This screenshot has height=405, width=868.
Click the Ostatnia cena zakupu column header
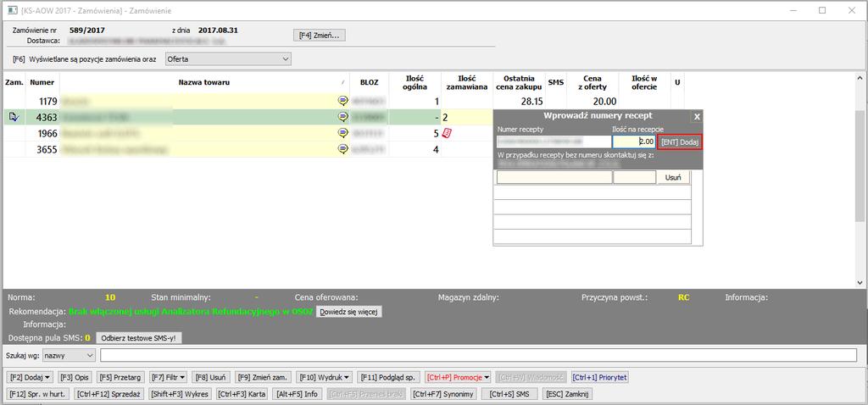(520, 82)
